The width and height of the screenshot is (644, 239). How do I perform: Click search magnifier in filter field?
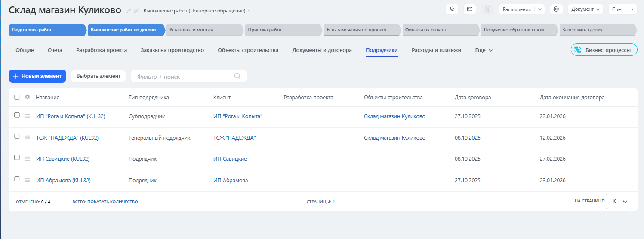[237, 76]
